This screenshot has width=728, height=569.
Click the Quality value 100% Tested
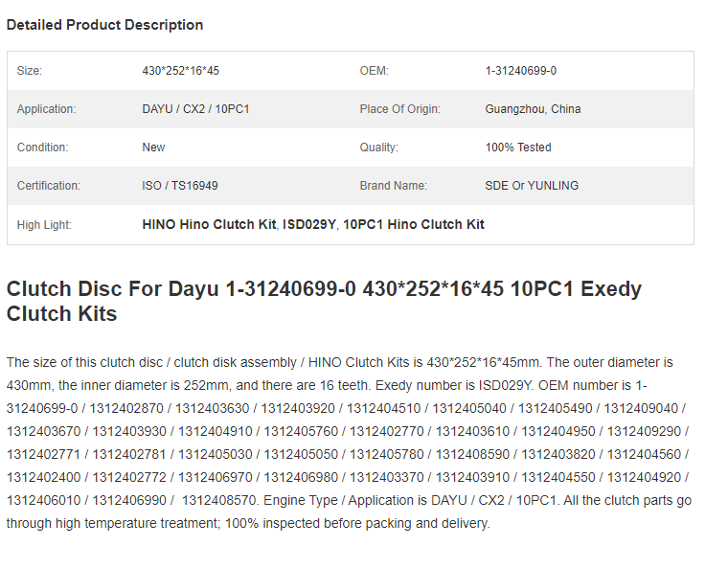[x=518, y=148]
